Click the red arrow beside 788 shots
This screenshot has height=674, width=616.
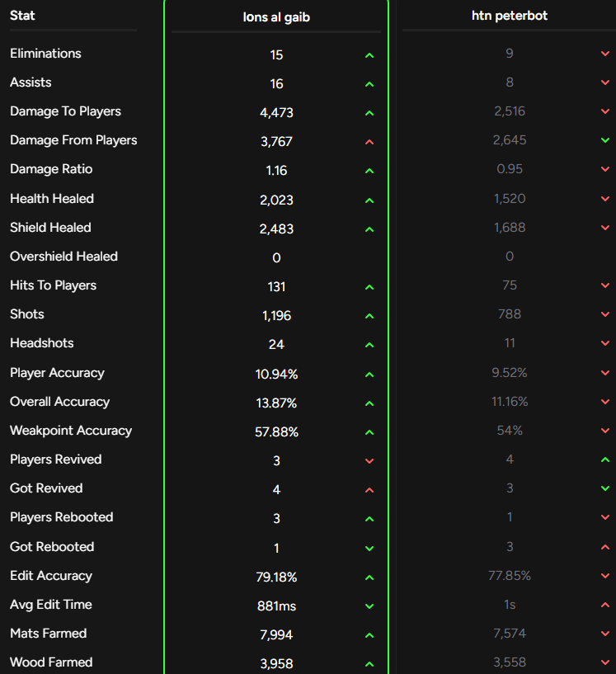point(604,314)
